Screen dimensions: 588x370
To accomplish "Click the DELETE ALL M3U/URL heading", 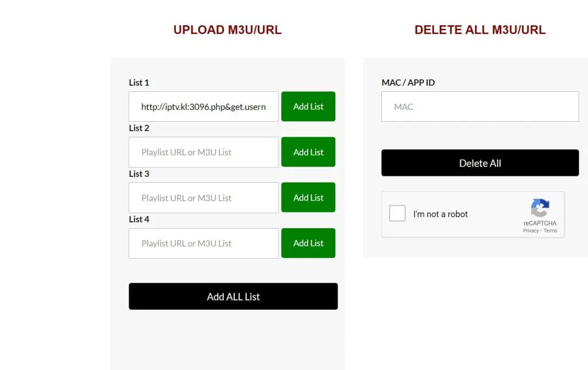I will pos(480,30).
